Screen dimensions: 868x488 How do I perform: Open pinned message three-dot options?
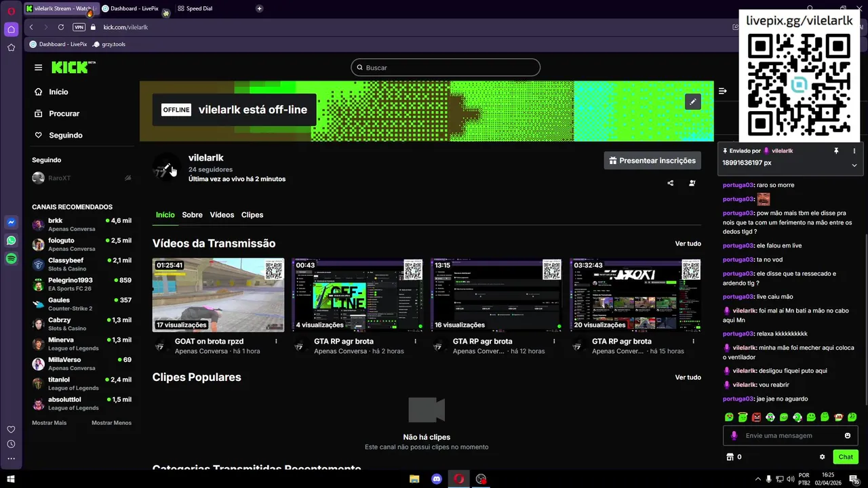[854, 150]
